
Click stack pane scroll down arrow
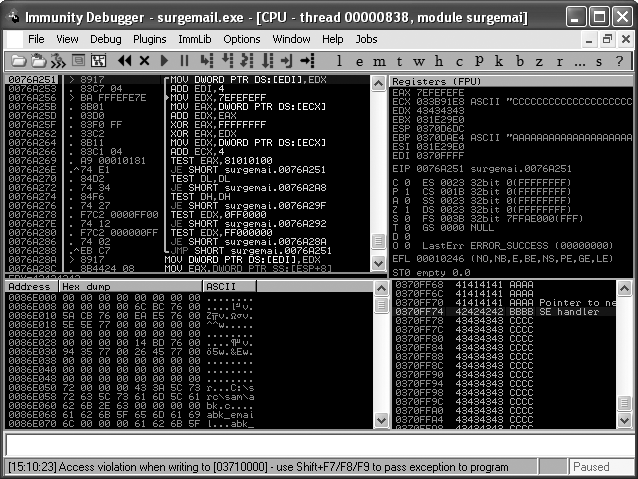(x=625, y=420)
